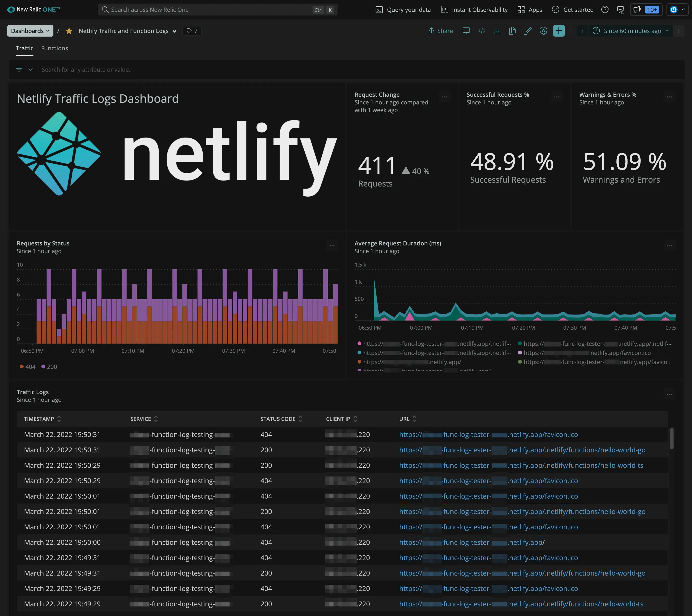Grab the Traffic Logs table scrollbar

click(672, 439)
